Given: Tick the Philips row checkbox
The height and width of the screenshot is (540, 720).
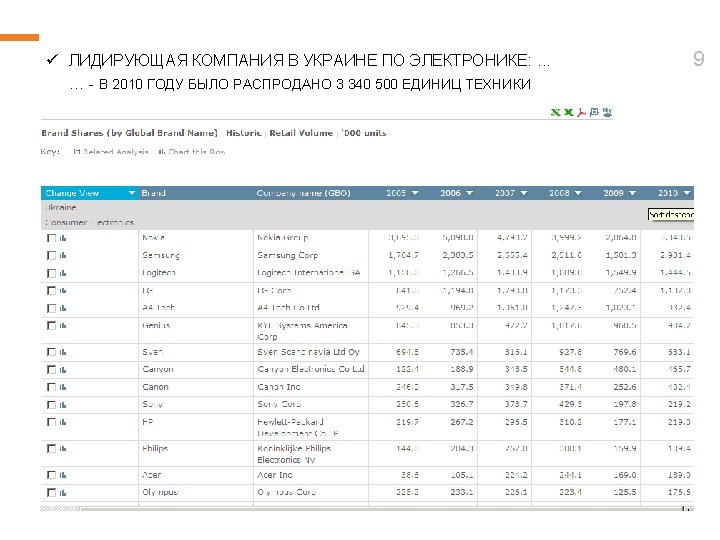Looking at the screenshot, I should (x=51, y=449).
